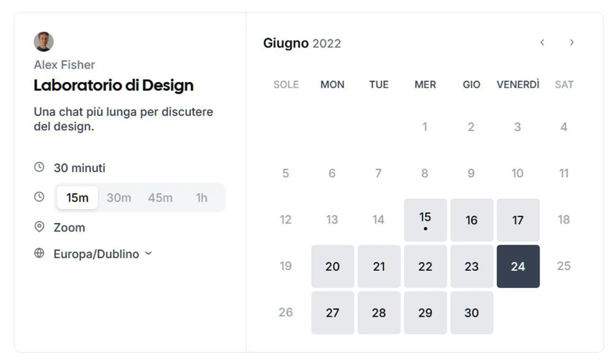
Task: Click the next month arrow
Action: [571, 43]
